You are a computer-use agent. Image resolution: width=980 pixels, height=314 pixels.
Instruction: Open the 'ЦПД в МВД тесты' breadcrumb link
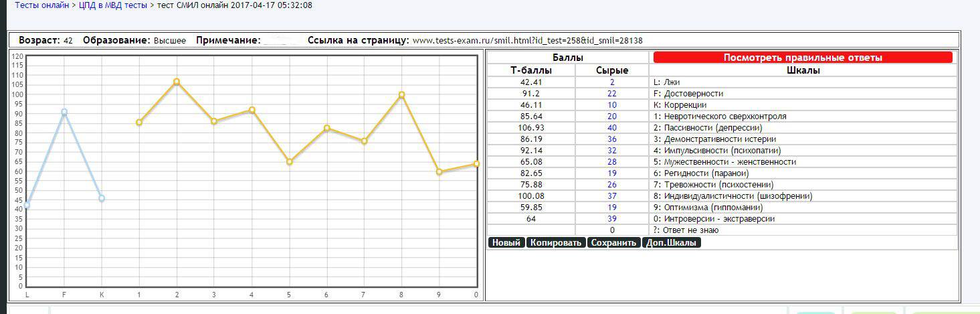117,5
